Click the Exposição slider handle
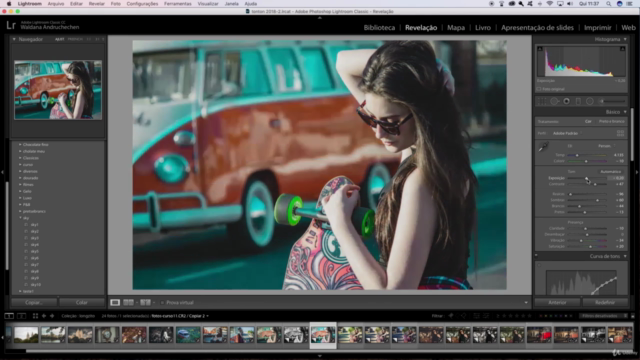Image resolution: width=640 pixels, height=360 pixels. (x=587, y=178)
